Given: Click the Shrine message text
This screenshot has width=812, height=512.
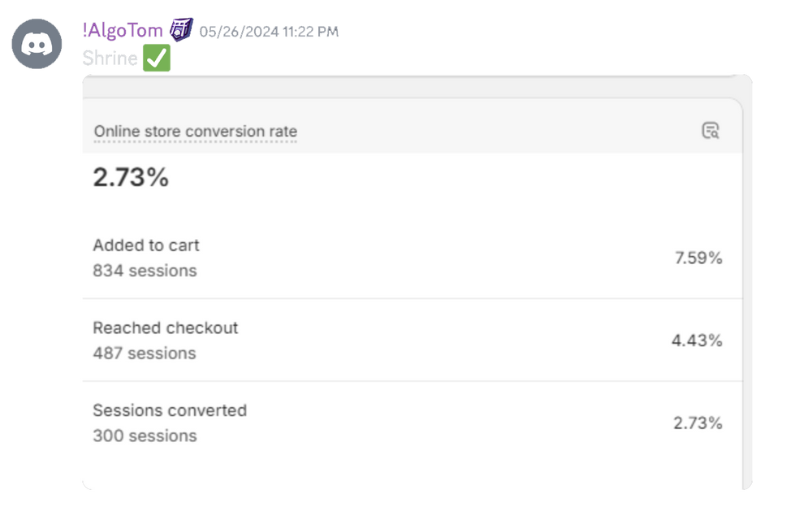Looking at the screenshot, I should (110, 59).
